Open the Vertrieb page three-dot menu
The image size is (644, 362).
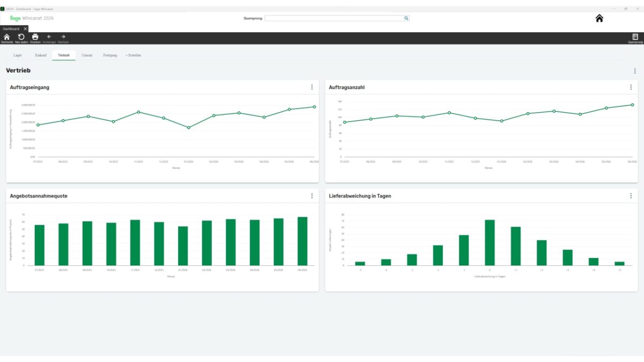point(635,71)
